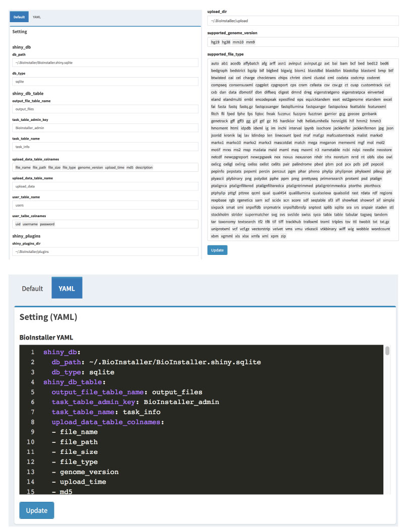403x532 pixels.
Task: Select the zip file type tag
Action: pos(283,236)
